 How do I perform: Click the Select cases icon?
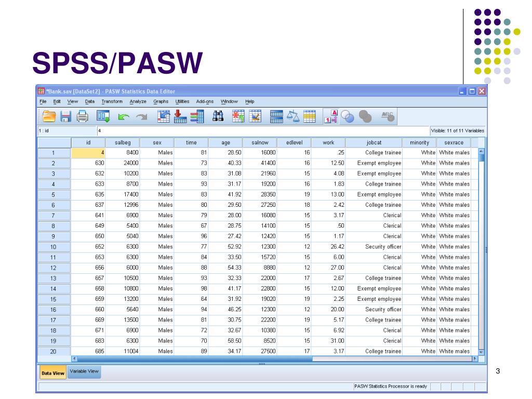click(310, 116)
